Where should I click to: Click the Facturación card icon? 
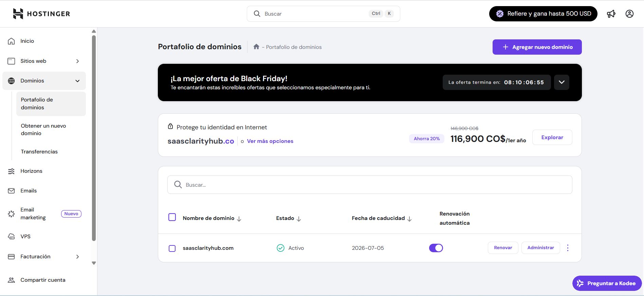click(x=11, y=257)
